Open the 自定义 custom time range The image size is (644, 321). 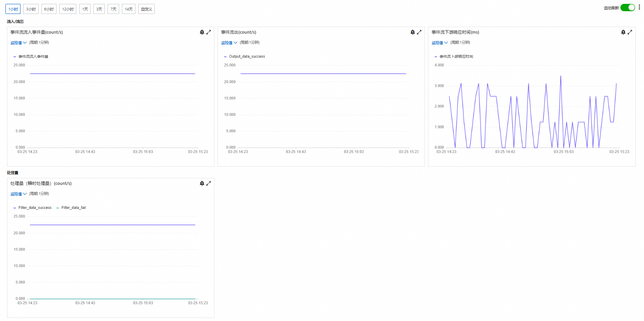pos(146,9)
